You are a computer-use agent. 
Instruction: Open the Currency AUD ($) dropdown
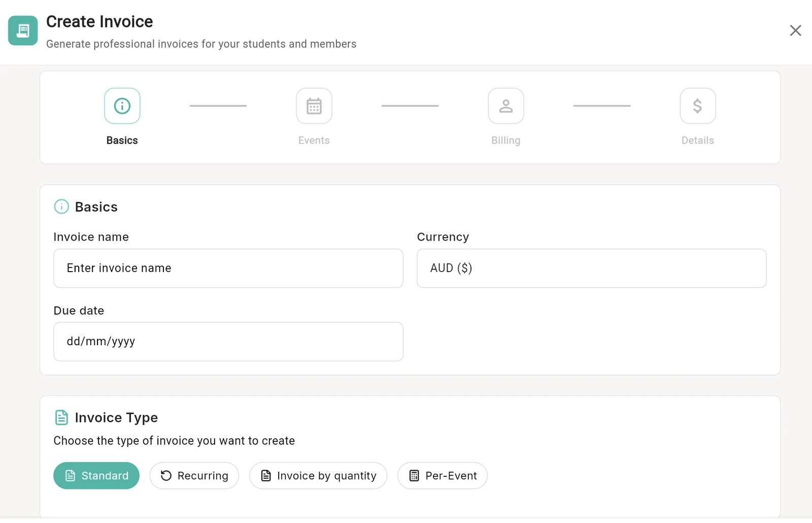592,268
